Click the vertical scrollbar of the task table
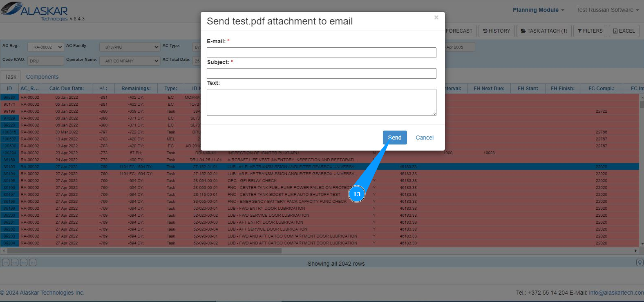The image size is (644, 302). [642, 104]
